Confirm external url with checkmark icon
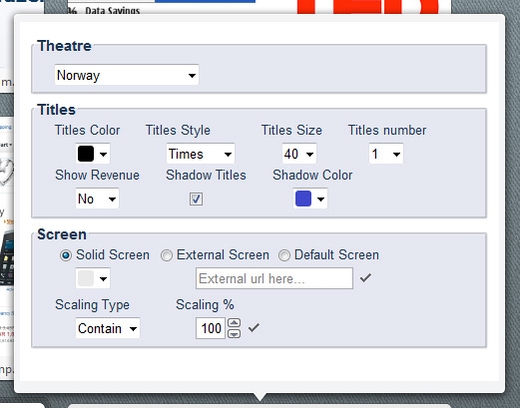 tap(366, 277)
